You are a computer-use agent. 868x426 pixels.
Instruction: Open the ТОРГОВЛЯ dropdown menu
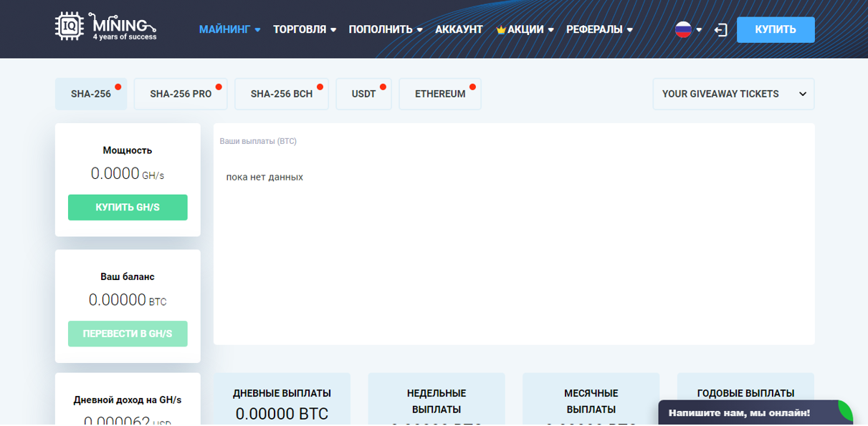pyautogui.click(x=305, y=29)
